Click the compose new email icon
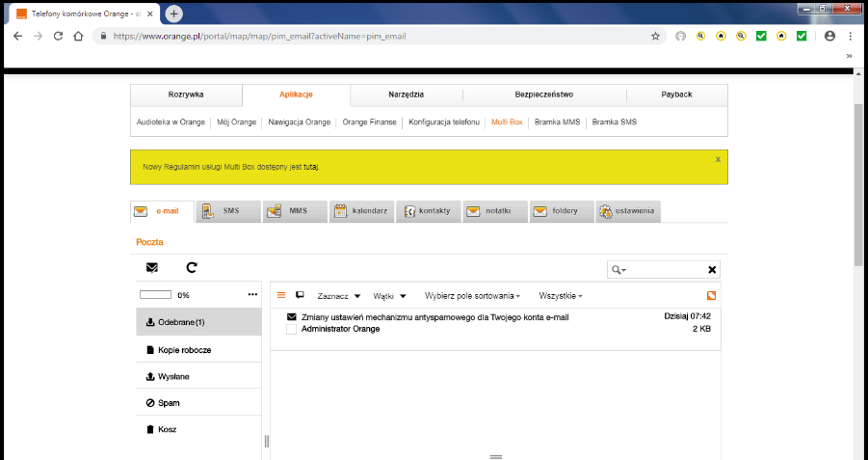This screenshot has height=460, width=868. click(x=152, y=268)
